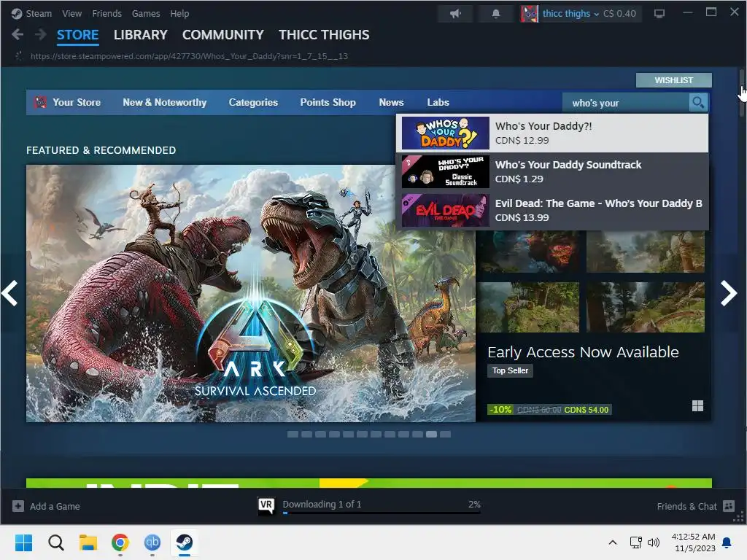This screenshot has width=747, height=560.
Task: Open the notifications bell in Steam header
Action: point(496,13)
